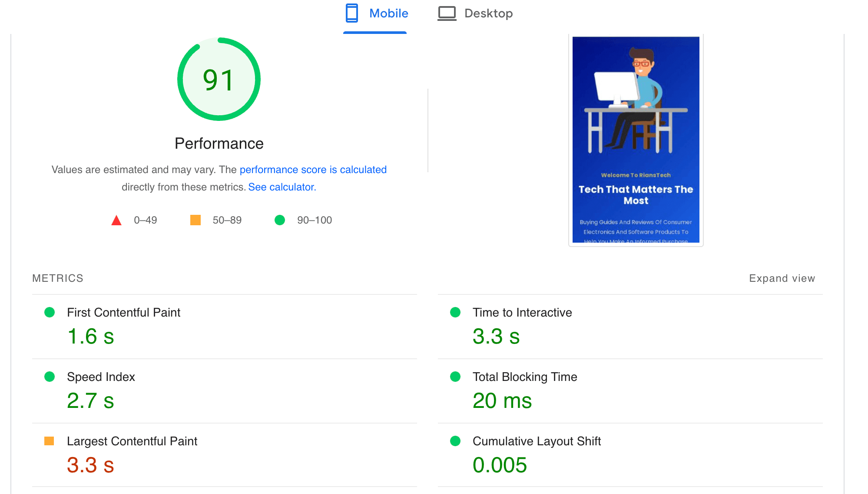Select the Cumulative Layout Shift label

click(537, 441)
